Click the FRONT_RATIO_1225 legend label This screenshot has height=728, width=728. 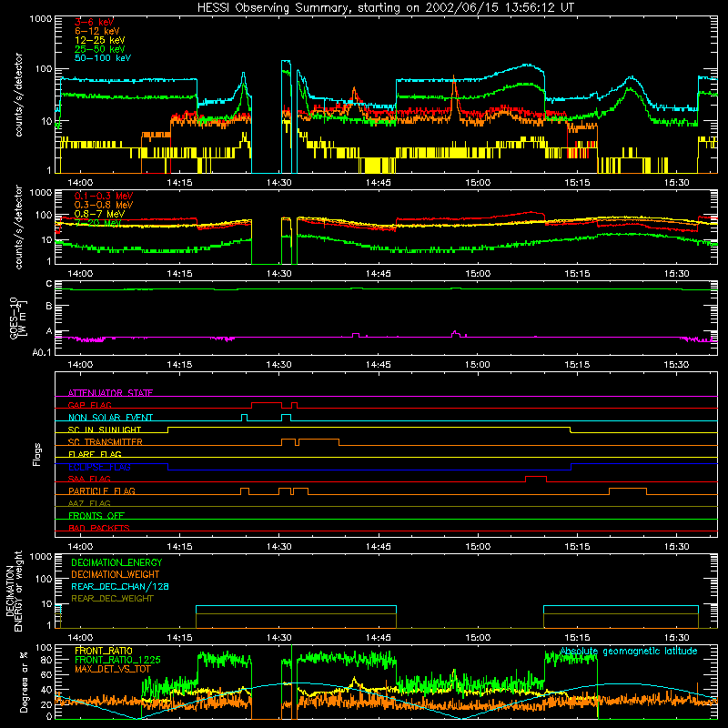click(x=117, y=660)
